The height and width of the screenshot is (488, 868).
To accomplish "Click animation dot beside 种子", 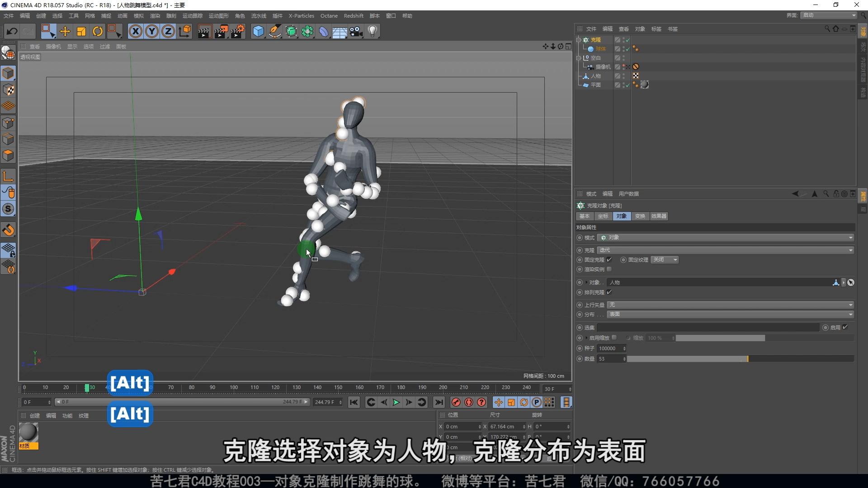I will (x=580, y=348).
